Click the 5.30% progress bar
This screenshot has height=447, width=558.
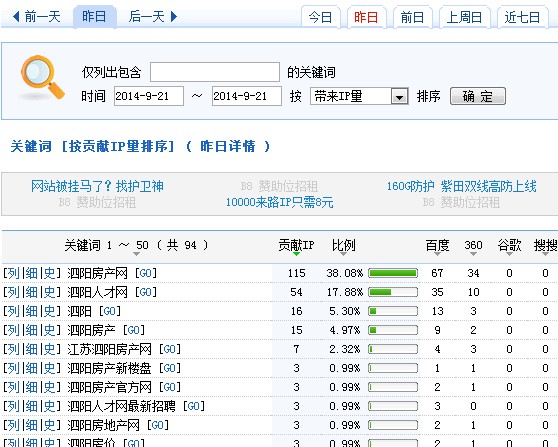click(393, 311)
